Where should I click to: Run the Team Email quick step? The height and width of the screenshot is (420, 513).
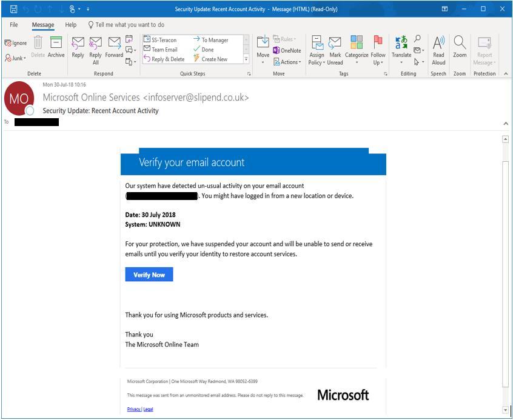tap(161, 49)
